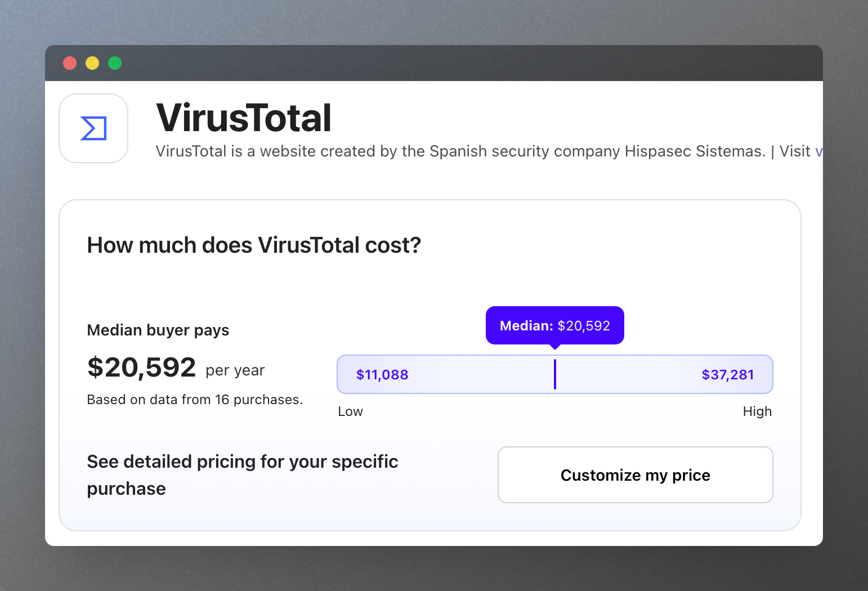This screenshot has height=591, width=868.
Task: Click the $20,592 per year price figure
Action: pos(142,368)
